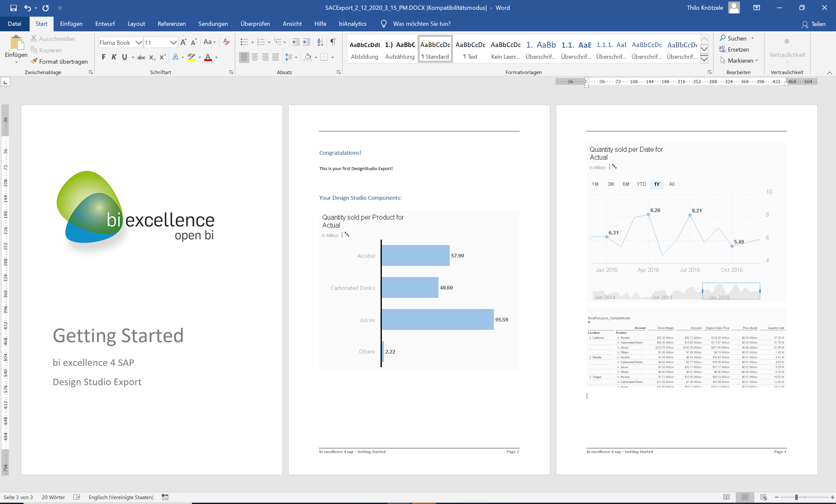Apply the Aufzählung style
This screenshot has height=504, width=836.
click(x=400, y=49)
